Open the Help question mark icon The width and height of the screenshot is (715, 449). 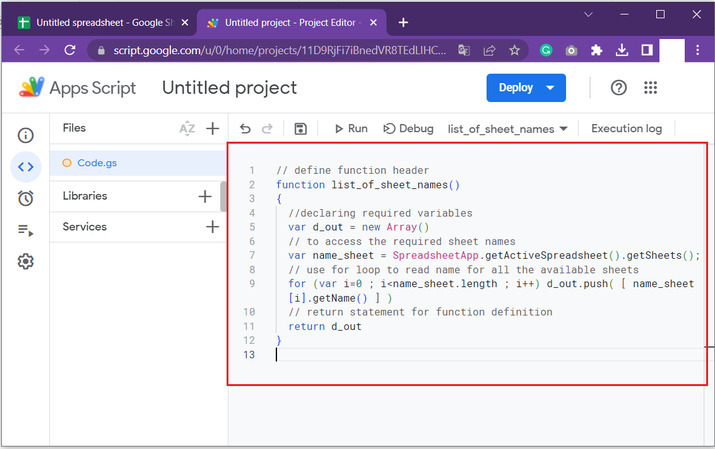pos(619,88)
